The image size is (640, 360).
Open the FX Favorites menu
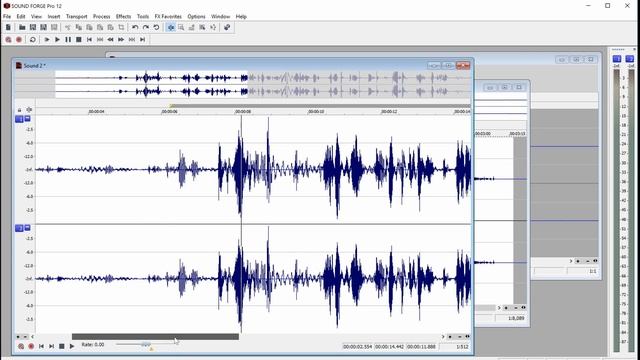[168, 16]
